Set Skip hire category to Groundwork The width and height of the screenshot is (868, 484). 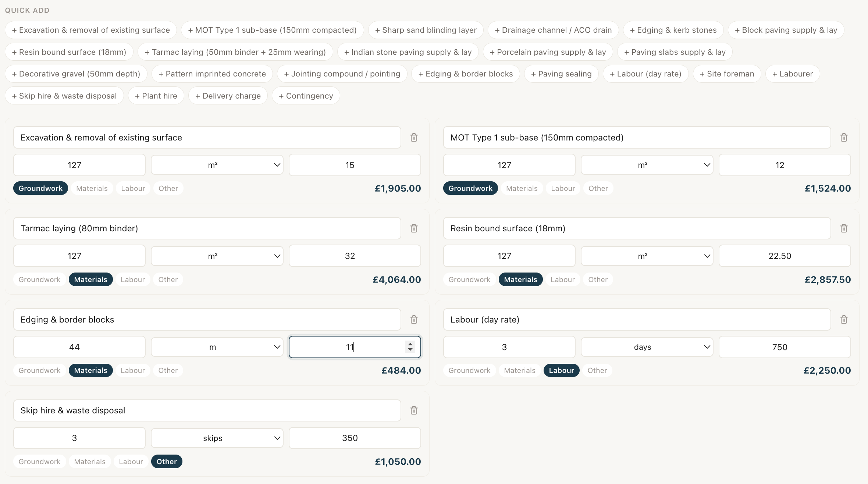click(39, 462)
